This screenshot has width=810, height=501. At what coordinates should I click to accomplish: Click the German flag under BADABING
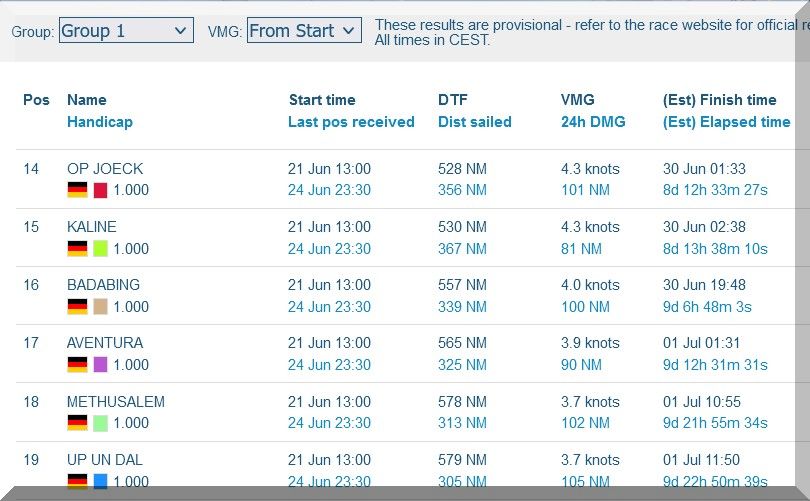77,306
